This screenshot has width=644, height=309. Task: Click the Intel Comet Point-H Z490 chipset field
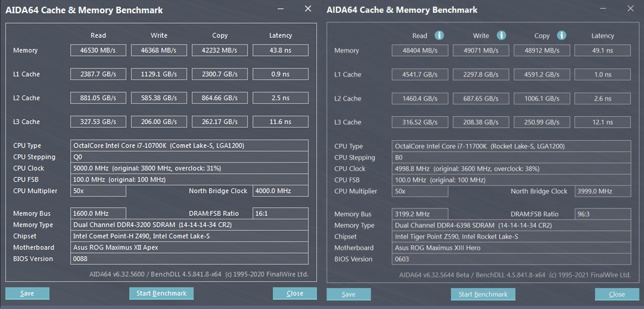point(189,236)
